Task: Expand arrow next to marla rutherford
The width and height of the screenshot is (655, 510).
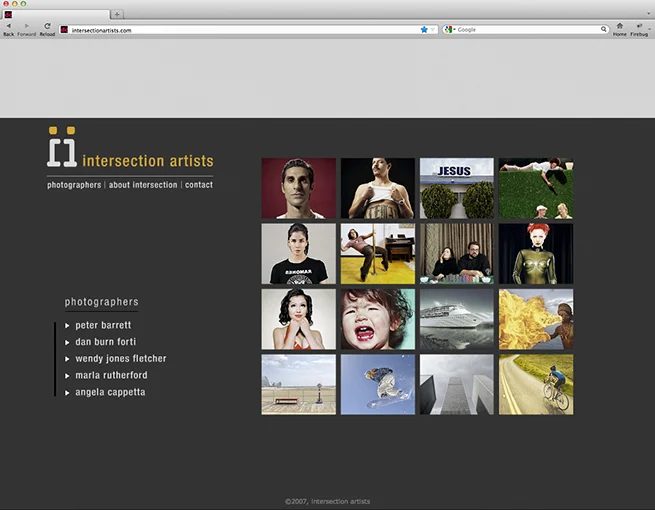Action: 67,376
